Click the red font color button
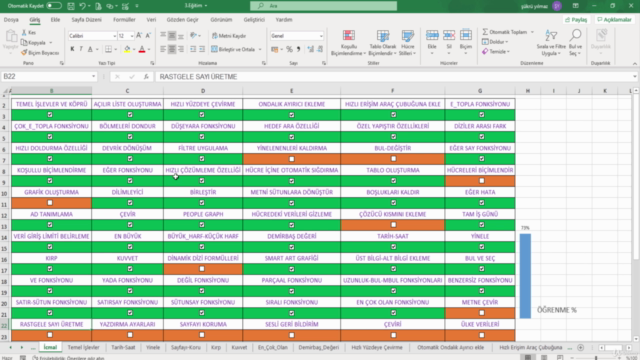 pyautogui.click(x=142, y=49)
